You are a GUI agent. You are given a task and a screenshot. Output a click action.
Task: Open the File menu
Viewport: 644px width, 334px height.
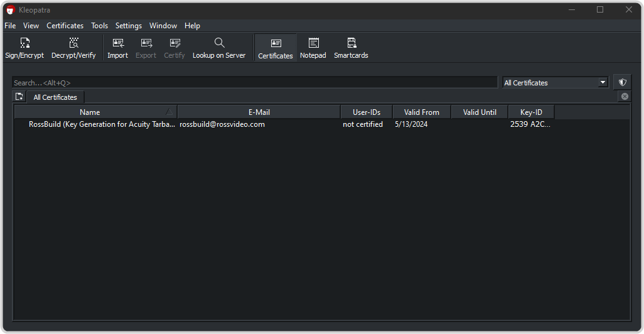[10, 26]
